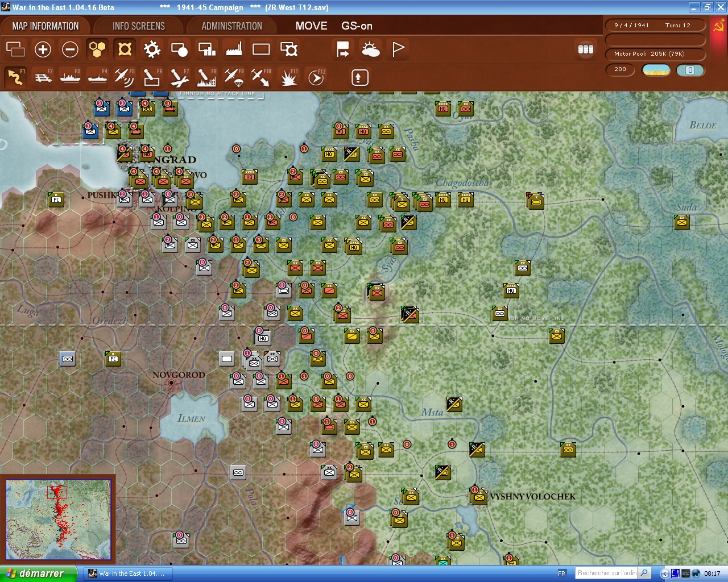The height and width of the screenshot is (582, 728).
Task: Open the ADMINISTRATION tab
Action: tap(231, 26)
